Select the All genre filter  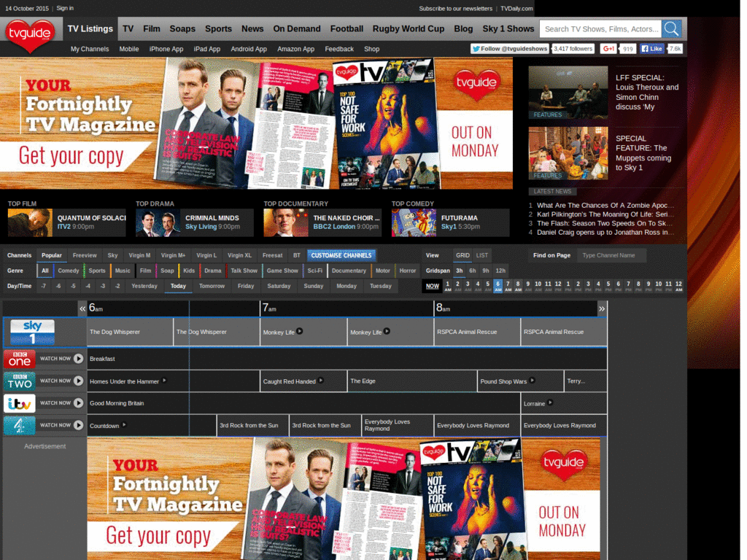point(44,271)
